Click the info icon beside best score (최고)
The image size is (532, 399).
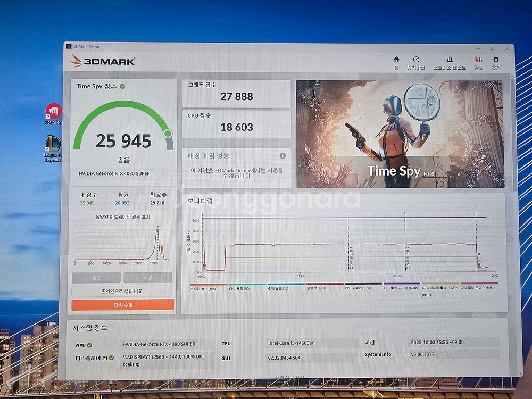click(x=164, y=195)
